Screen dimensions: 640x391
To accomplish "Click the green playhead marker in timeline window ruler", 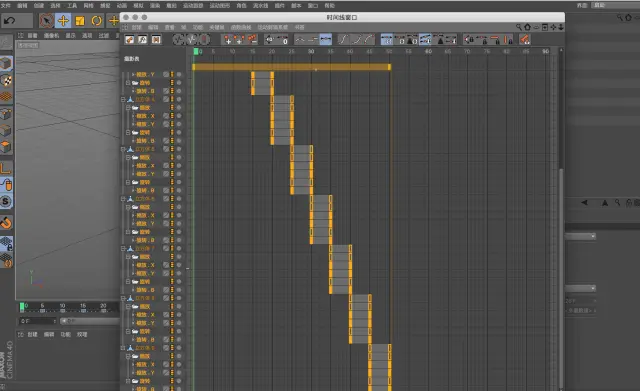I will 196,51.
